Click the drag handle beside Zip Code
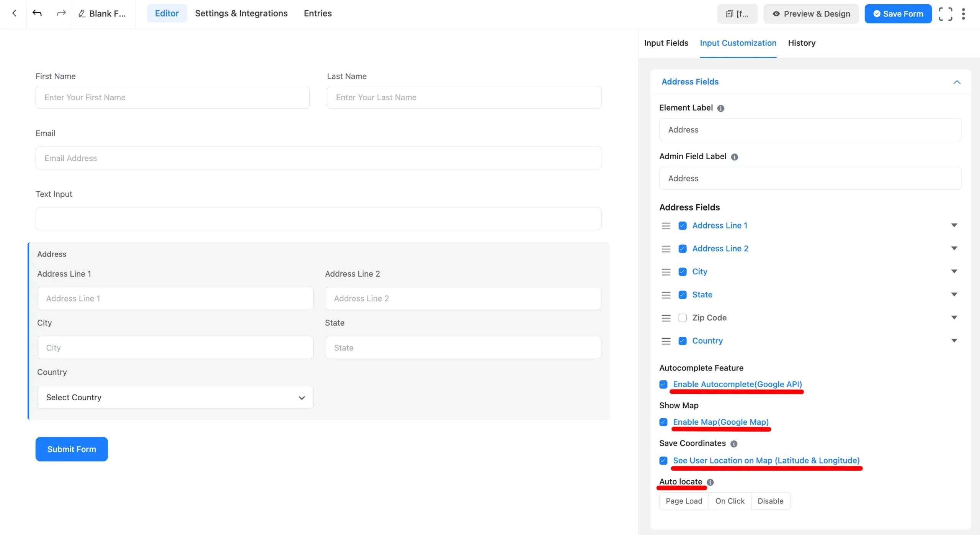Screen dimensions: 980x535 (666, 318)
